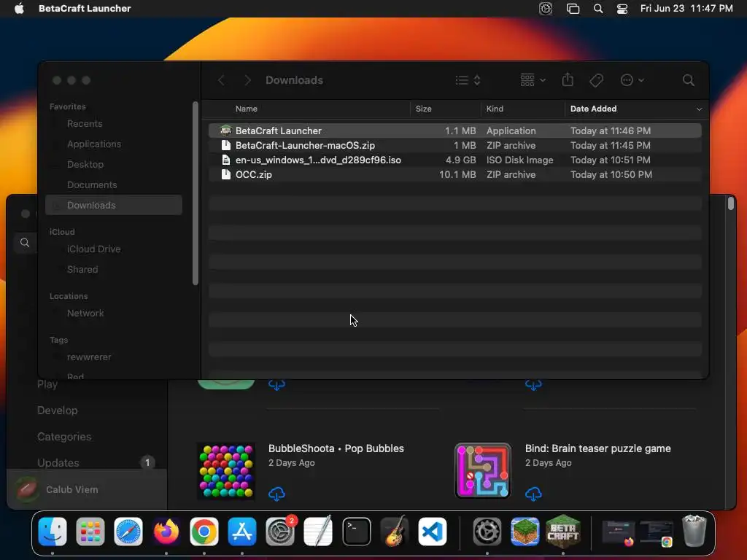This screenshot has width=747, height=560.
Task: Open Google Chrome from the Dock
Action: (x=204, y=532)
